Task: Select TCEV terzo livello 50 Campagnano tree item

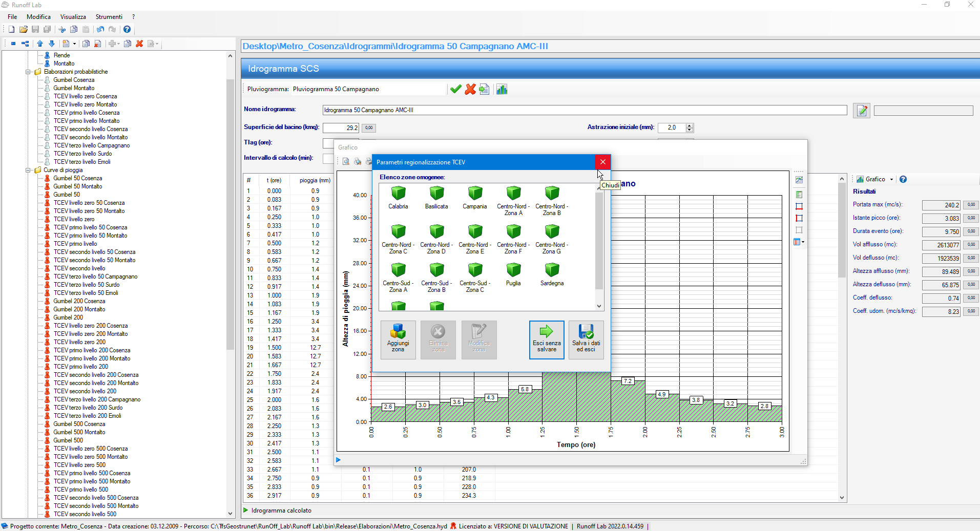Action: click(x=95, y=277)
